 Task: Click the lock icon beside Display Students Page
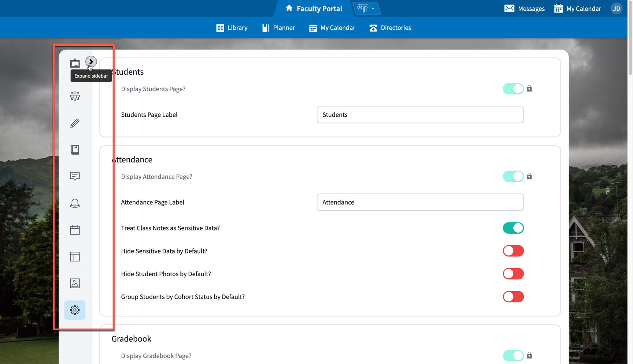[x=529, y=89]
